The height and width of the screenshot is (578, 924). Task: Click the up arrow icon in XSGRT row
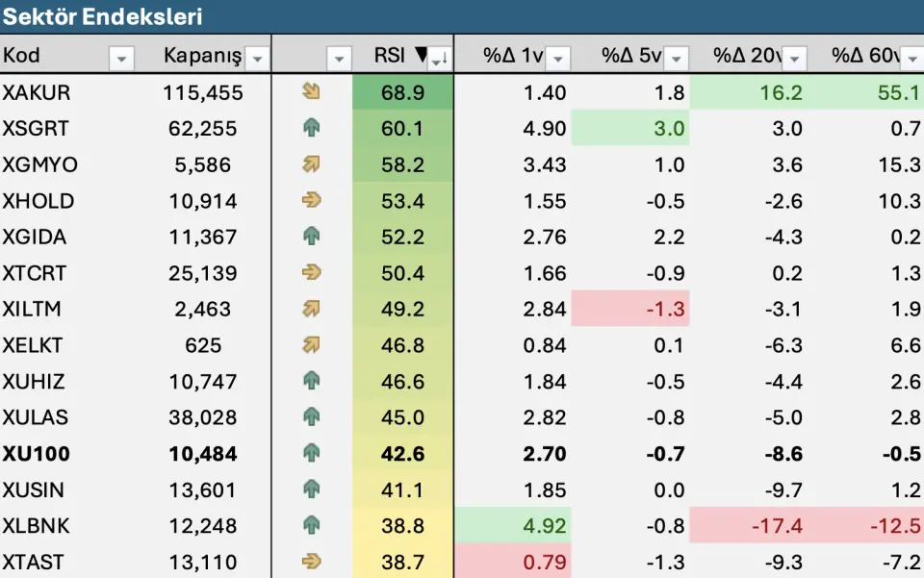311,128
